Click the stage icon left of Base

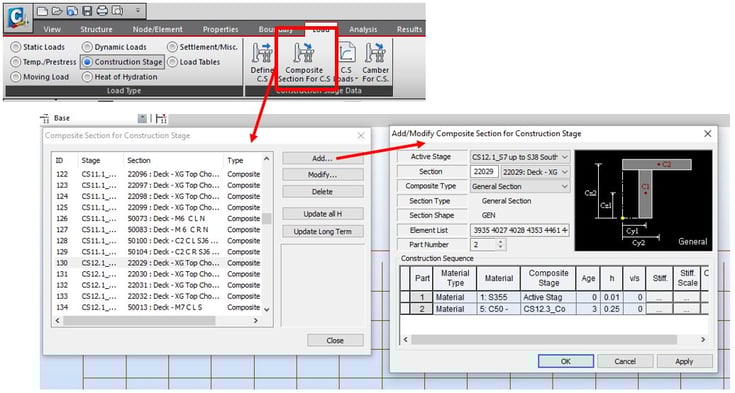(45, 119)
